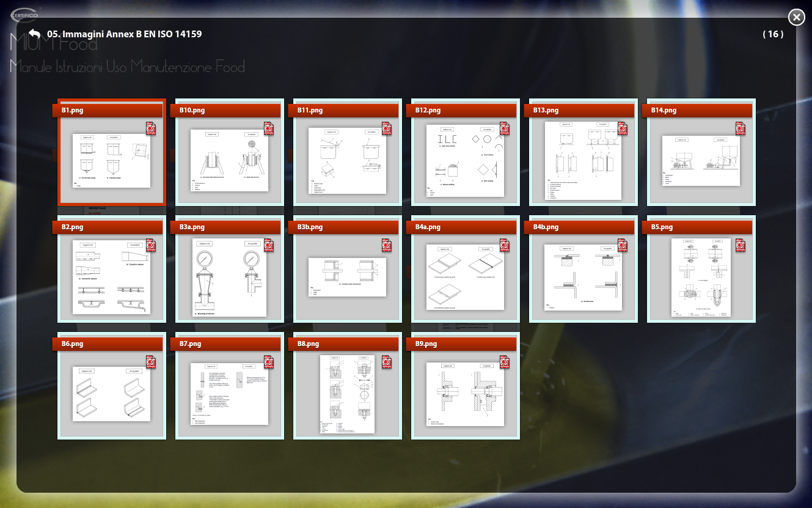
Task: Open the B13.png thumbnail image
Action: 583,161
